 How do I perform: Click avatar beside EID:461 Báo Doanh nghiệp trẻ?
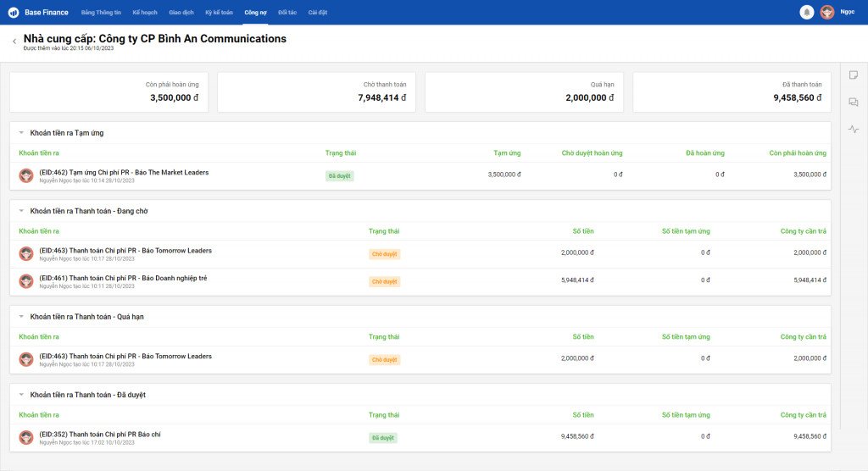26,282
